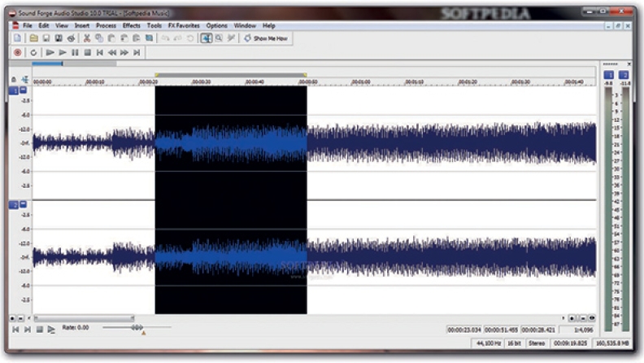Screen dimensions: 644x363
Task: Open the FX Favorites menu
Action: (x=184, y=25)
